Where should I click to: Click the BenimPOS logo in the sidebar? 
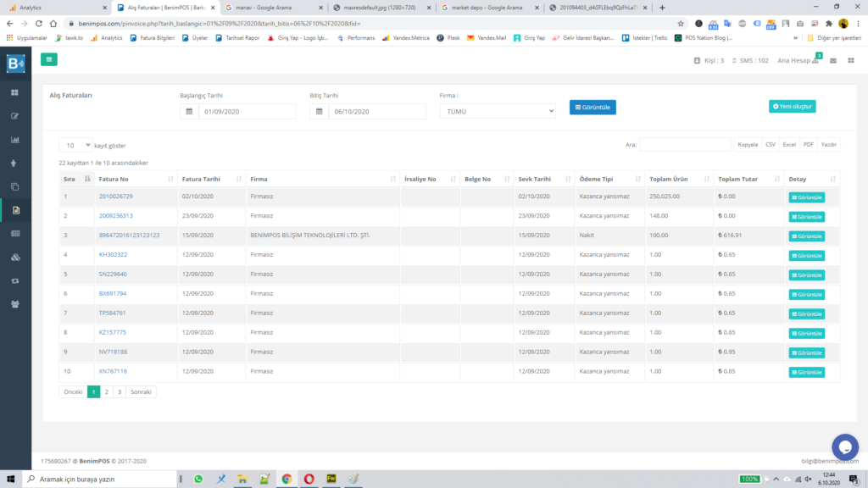click(x=15, y=64)
